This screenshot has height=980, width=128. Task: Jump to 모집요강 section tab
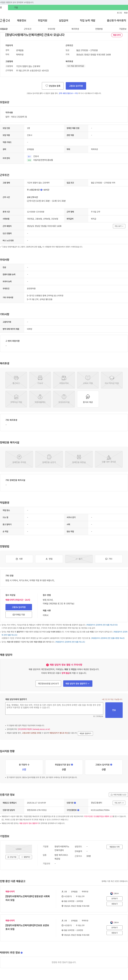click(4, 29)
